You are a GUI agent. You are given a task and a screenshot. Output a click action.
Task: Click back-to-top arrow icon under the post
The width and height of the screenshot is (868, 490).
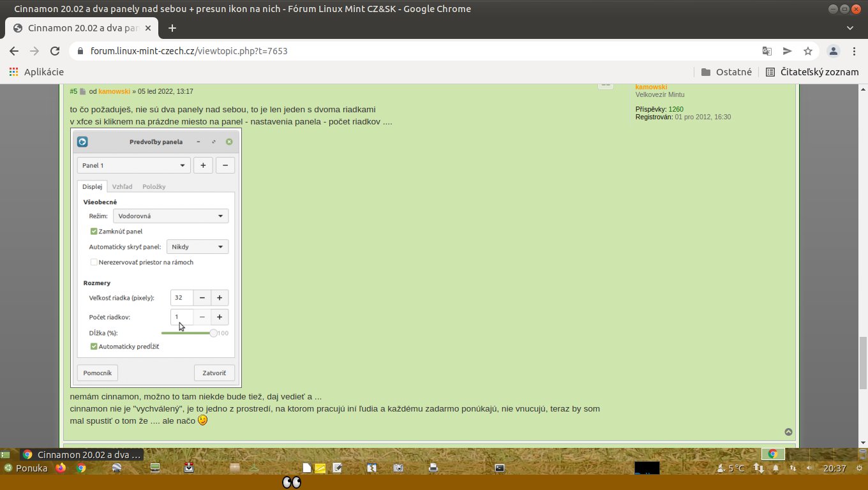click(789, 432)
